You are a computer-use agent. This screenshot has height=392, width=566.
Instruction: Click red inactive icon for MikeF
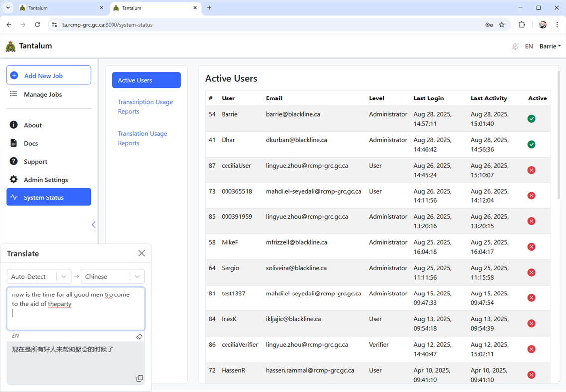531,247
